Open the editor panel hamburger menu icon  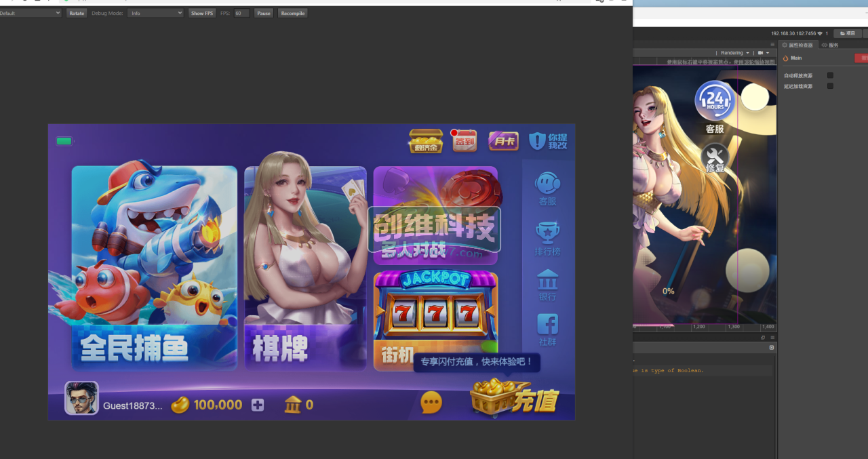[x=772, y=44]
